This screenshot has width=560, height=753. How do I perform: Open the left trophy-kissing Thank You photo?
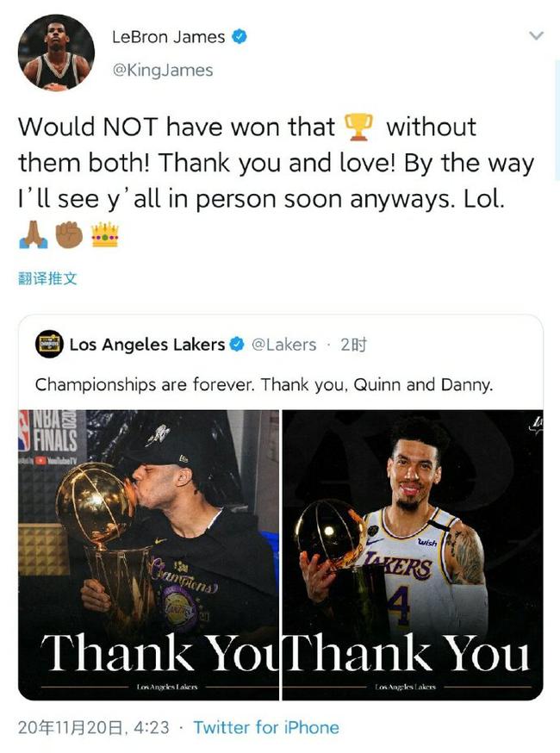coord(148,555)
